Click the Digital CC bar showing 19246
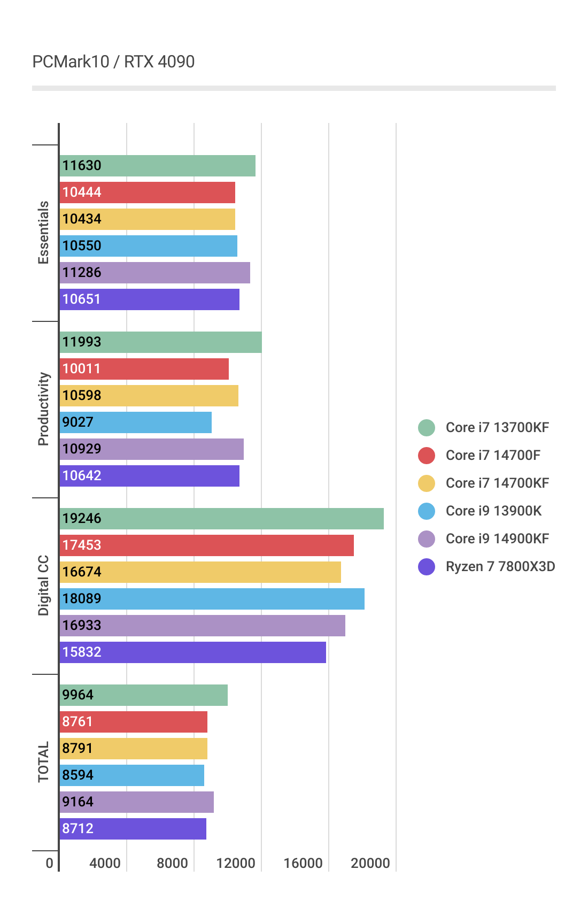Screen dimensions: 588x908 point(222,519)
